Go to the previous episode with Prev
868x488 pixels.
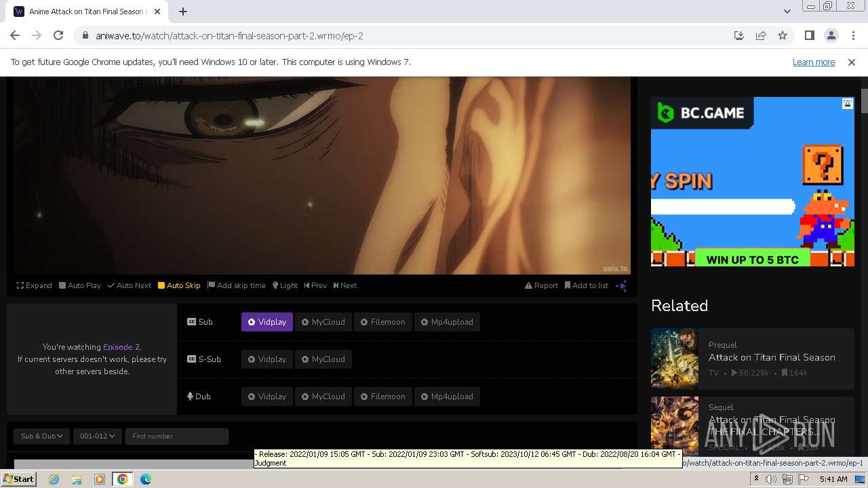[x=315, y=285]
